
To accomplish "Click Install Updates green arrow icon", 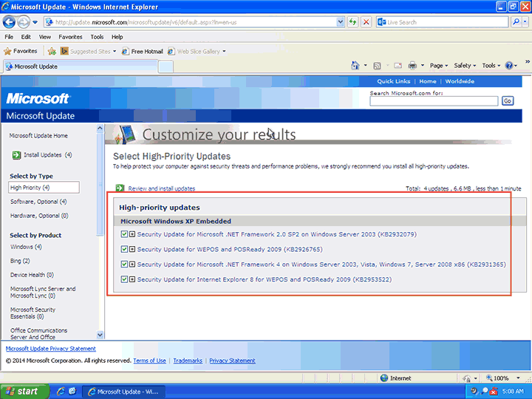I will click(x=16, y=155).
